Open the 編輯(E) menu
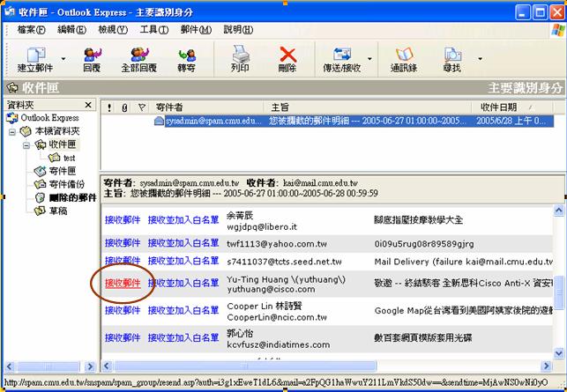 [x=71, y=30]
